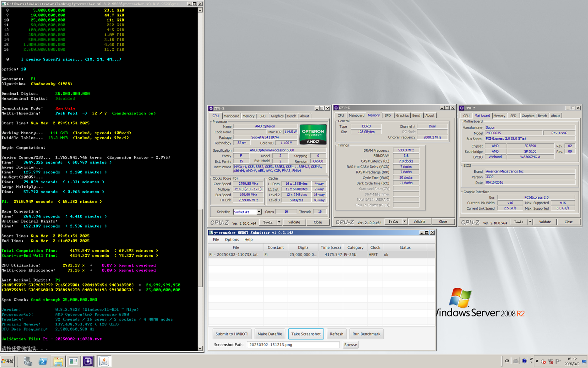Launch Server Manager from the taskbar

tap(28, 361)
